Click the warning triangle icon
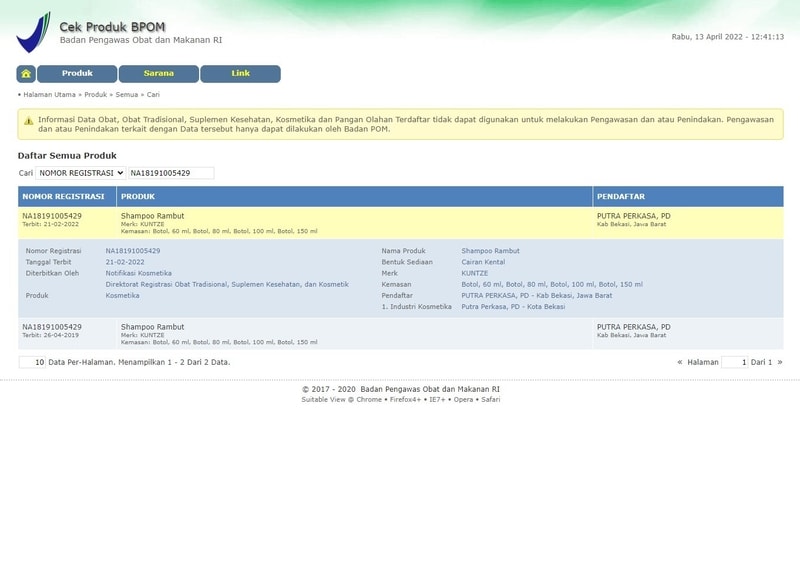Viewport: 800px width, 568px height. pyautogui.click(x=29, y=121)
